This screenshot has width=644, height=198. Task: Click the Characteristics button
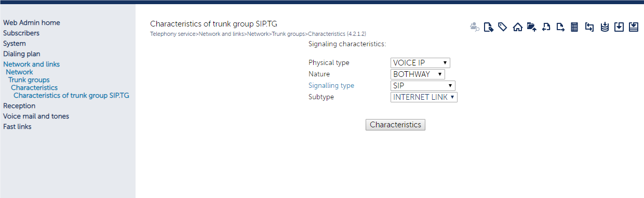[395, 125]
